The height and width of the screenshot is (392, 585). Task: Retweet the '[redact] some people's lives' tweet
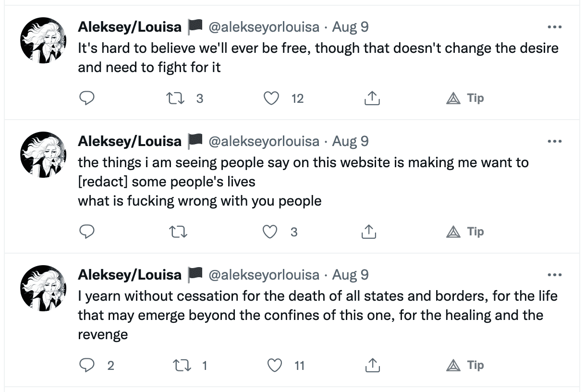click(x=179, y=232)
